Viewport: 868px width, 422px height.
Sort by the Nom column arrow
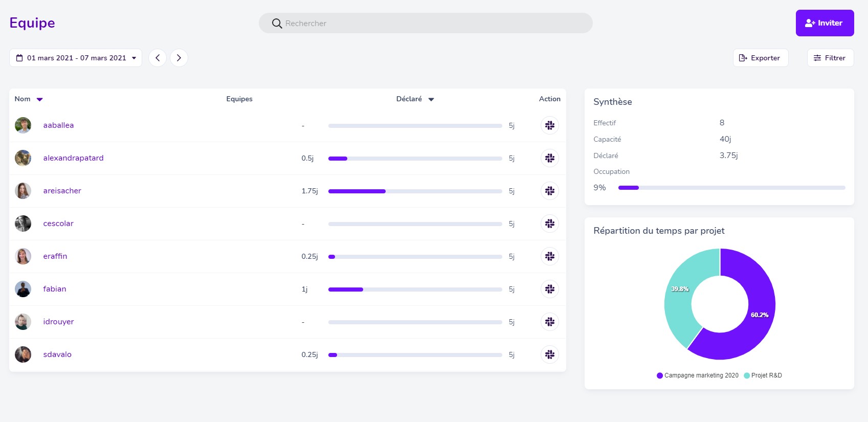(39, 99)
